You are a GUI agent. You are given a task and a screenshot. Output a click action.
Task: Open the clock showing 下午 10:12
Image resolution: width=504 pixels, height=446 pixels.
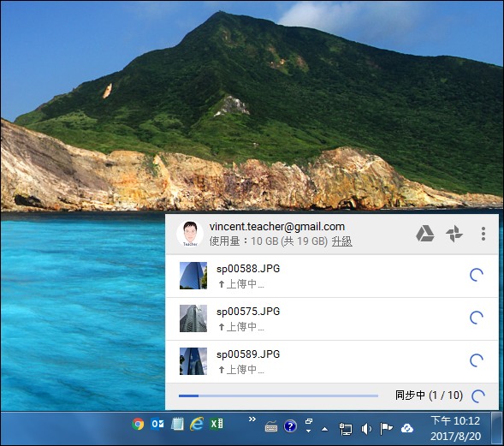click(x=455, y=428)
